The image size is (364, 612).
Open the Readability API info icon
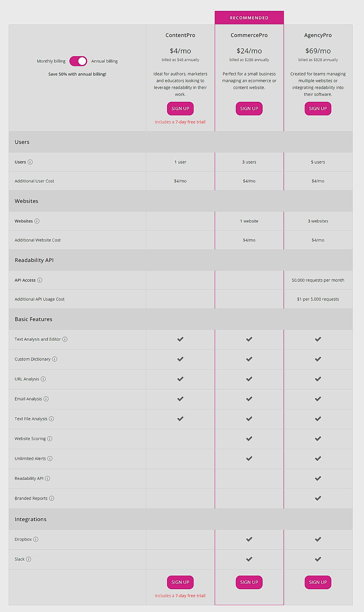point(47,478)
